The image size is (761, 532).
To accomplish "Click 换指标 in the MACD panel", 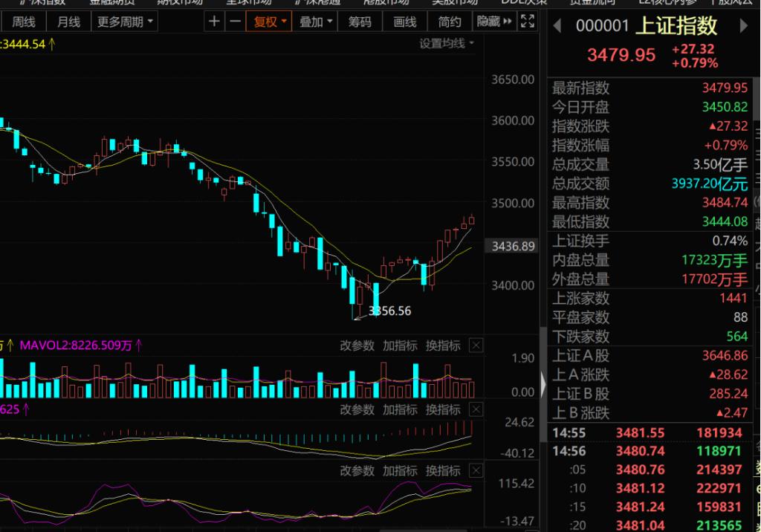I will click(443, 409).
